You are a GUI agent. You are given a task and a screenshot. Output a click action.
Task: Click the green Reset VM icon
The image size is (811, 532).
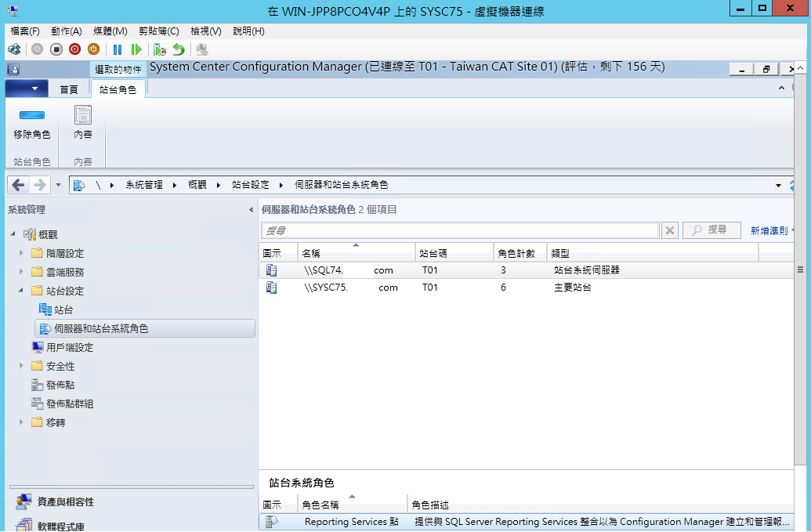tap(136, 49)
